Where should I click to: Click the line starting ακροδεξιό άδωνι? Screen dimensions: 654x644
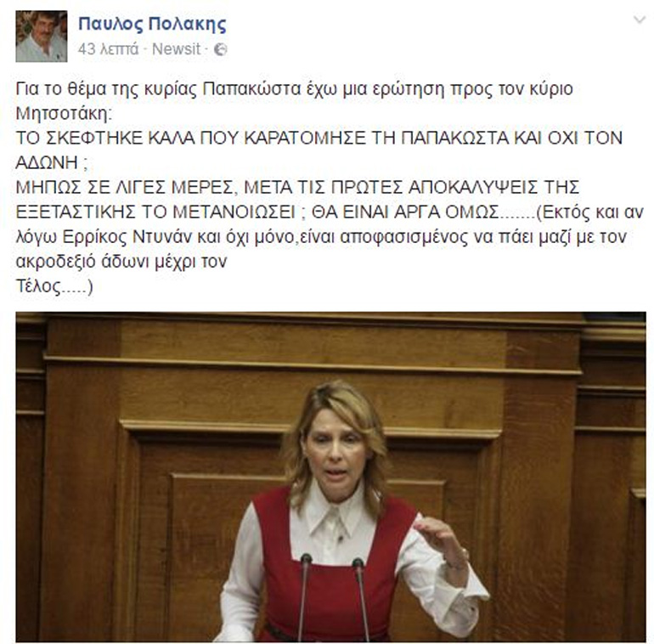[x=121, y=262]
